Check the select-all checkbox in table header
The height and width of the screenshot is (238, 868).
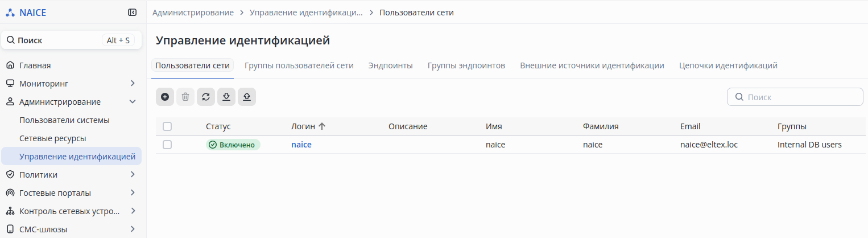point(167,126)
